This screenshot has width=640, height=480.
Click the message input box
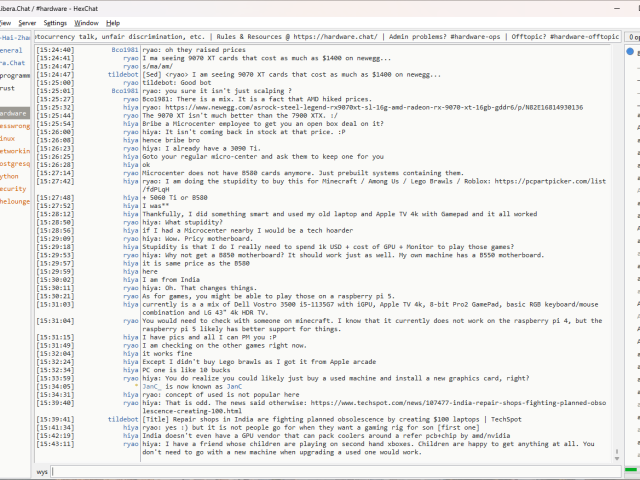337,472
